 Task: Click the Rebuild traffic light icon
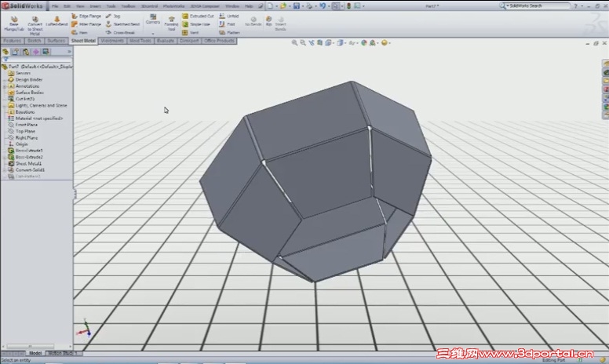(x=348, y=5)
